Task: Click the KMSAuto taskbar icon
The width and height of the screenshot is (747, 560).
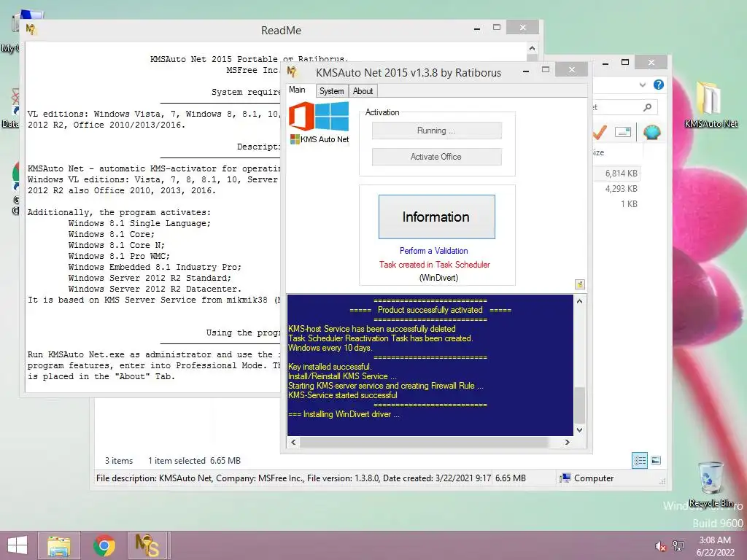Action: 147,545
